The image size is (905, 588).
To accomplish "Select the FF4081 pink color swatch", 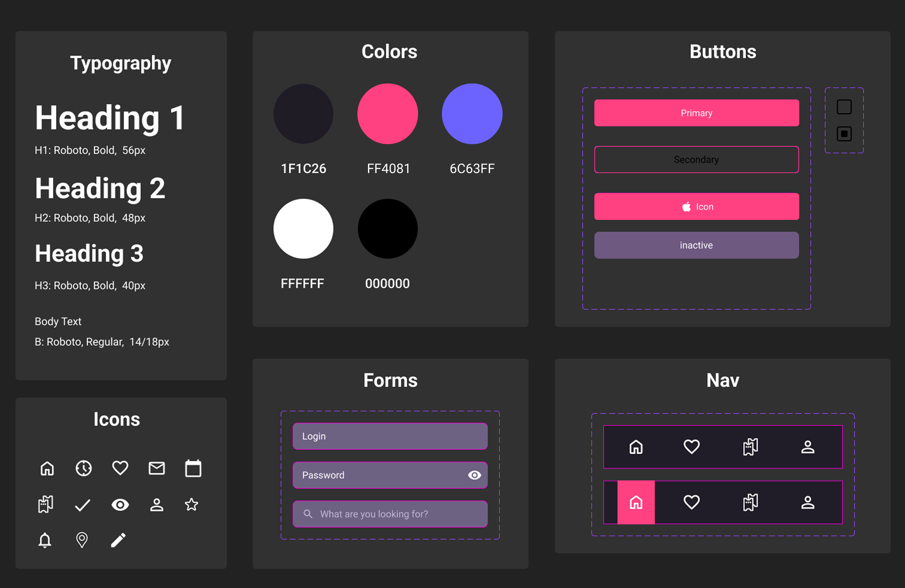I will [387, 114].
